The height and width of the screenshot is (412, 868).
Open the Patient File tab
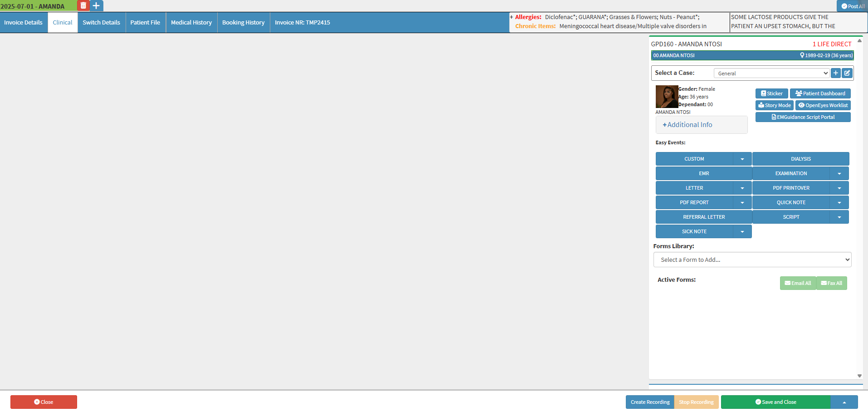coord(145,23)
